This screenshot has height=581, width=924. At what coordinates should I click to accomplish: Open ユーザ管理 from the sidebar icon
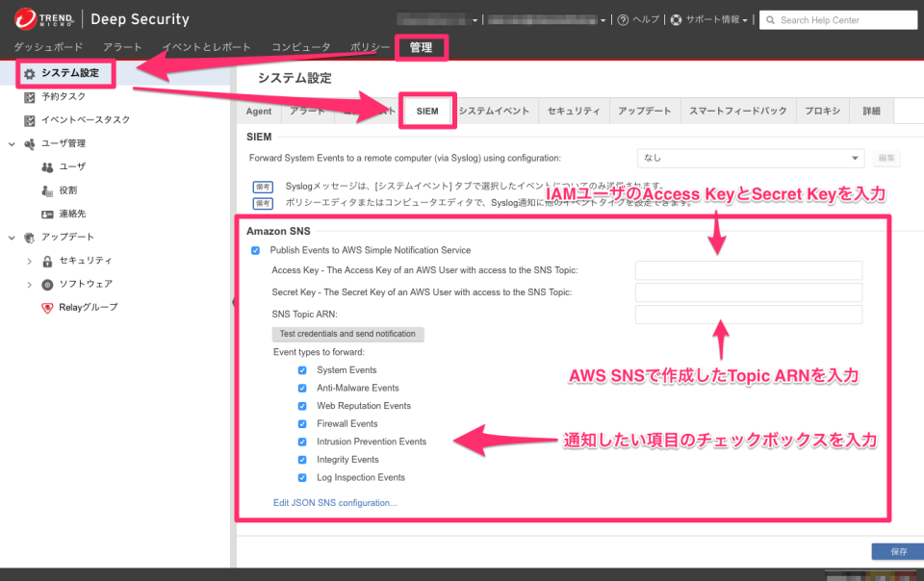click(x=28, y=143)
